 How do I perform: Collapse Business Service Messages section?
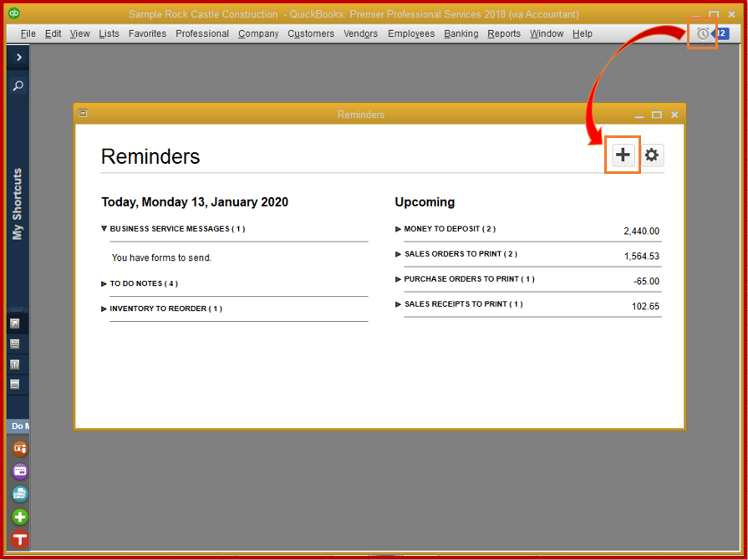click(104, 228)
